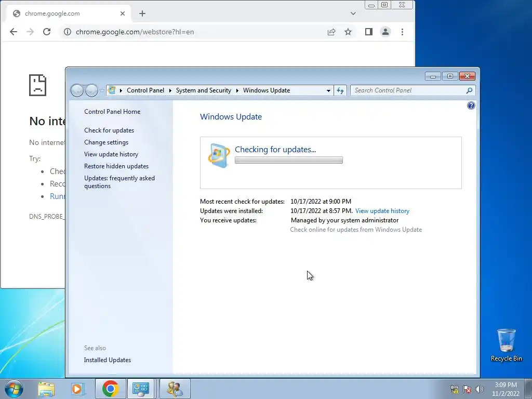Click the Chrome forward arrow button

coord(30,32)
